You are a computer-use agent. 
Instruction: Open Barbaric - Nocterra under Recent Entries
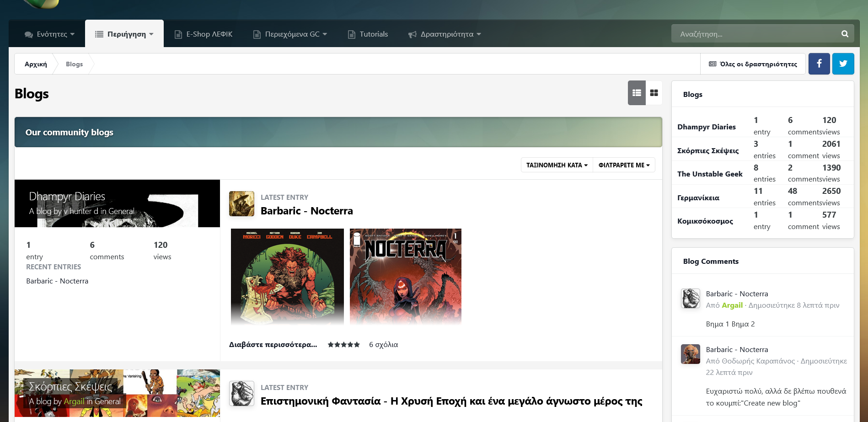tap(57, 281)
